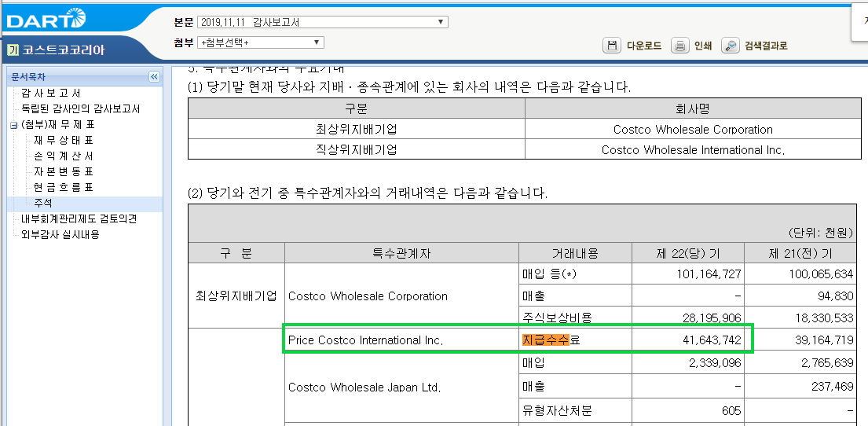Click the magnifier search results icon

pos(731,46)
